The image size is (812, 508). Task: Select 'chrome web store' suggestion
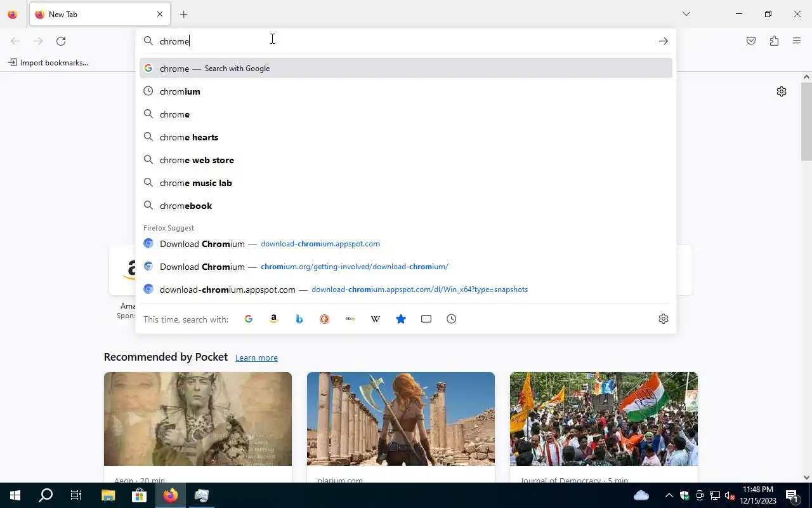[x=406, y=159]
